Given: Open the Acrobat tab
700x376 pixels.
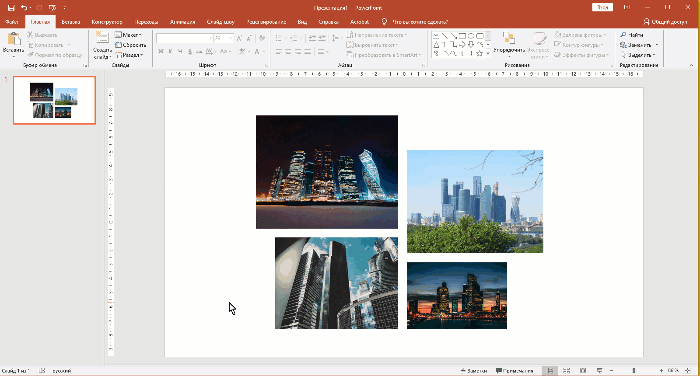Looking at the screenshot, I should click(x=359, y=22).
